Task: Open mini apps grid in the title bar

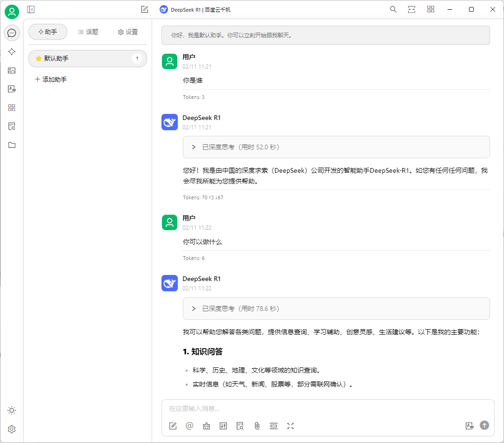Action: pyautogui.click(x=431, y=9)
